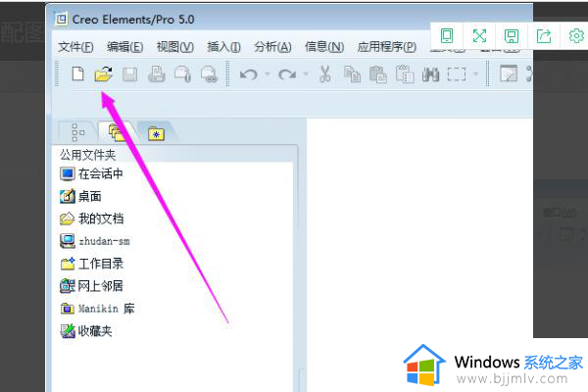This screenshot has height=392, width=588.
Task: Open the 编辑(E) menu
Action: [124, 47]
